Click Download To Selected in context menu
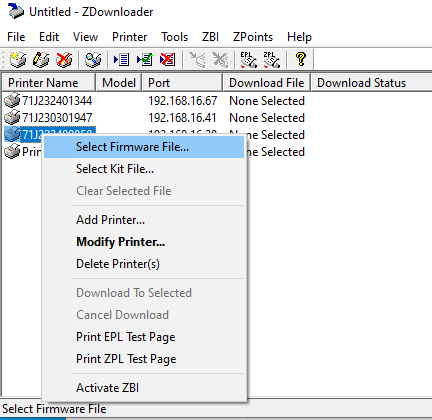 144,293
